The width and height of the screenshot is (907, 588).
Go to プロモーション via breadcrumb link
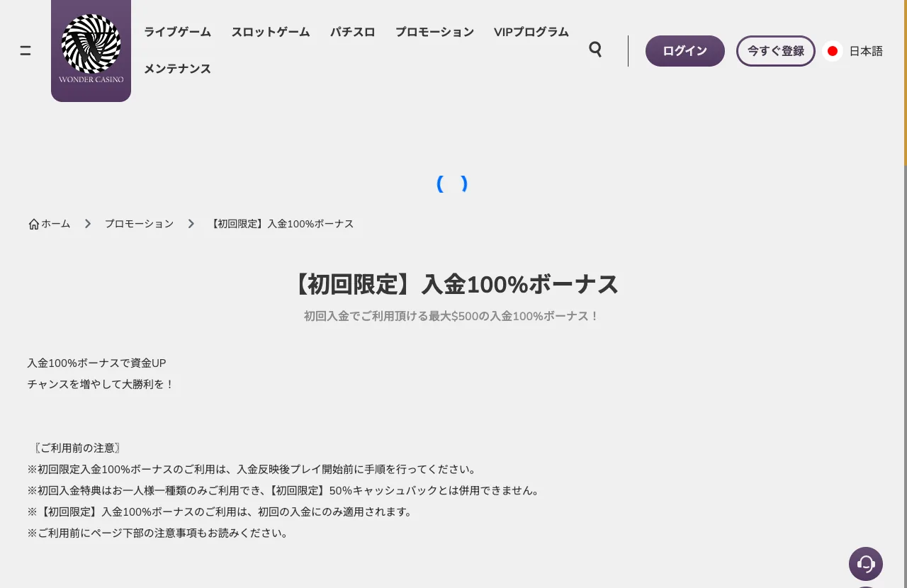pyautogui.click(x=139, y=224)
